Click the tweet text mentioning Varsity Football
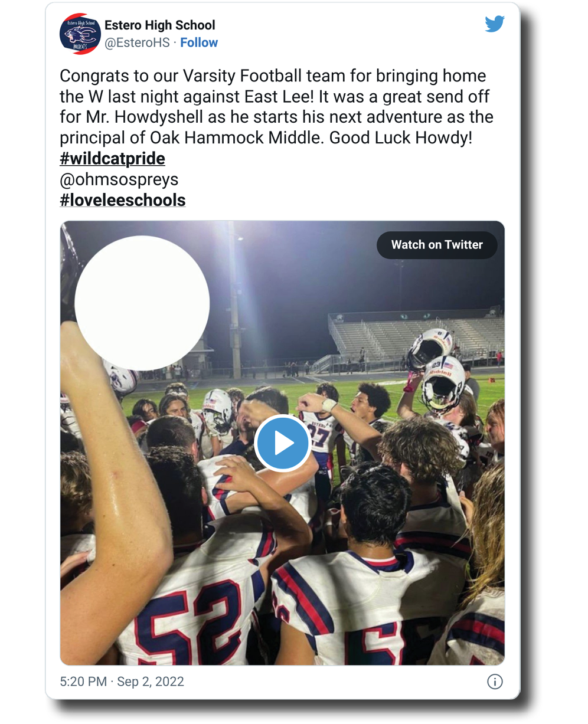Image resolution: width=588 pixels, height=724 pixels. (x=273, y=76)
